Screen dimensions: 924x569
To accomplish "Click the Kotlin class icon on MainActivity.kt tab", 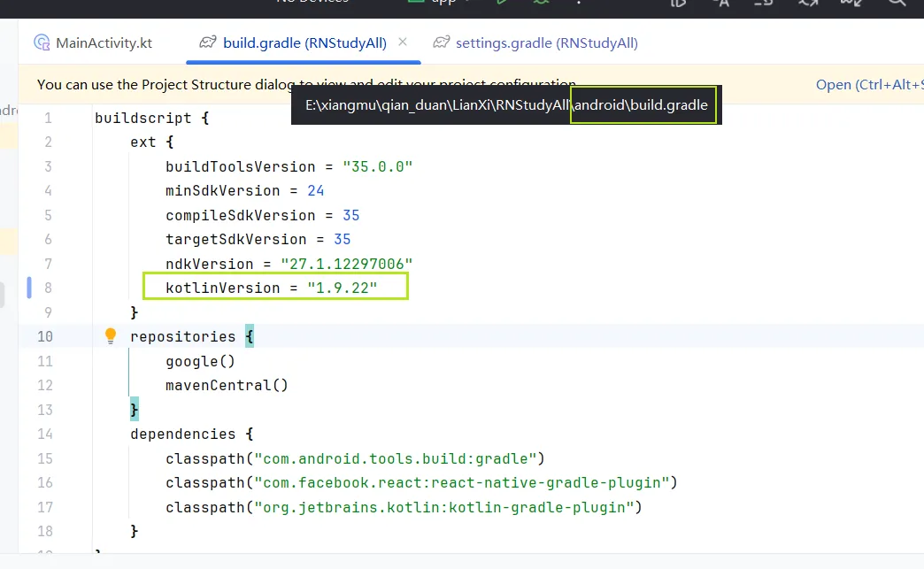I will (42, 42).
